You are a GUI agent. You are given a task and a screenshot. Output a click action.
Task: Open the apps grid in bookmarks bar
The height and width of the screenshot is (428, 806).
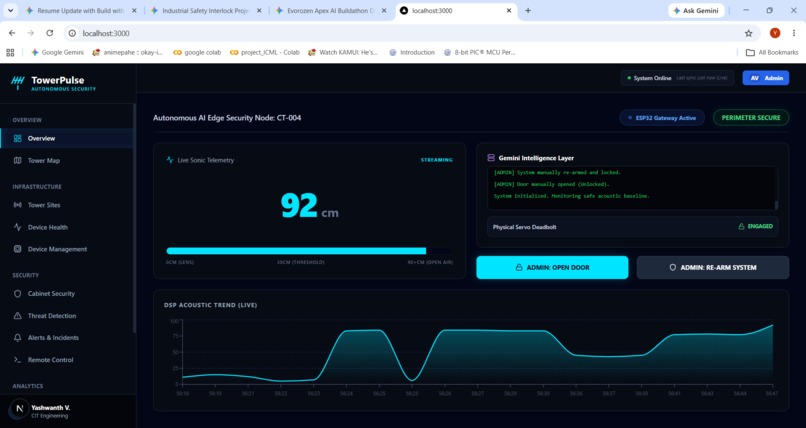(10, 52)
